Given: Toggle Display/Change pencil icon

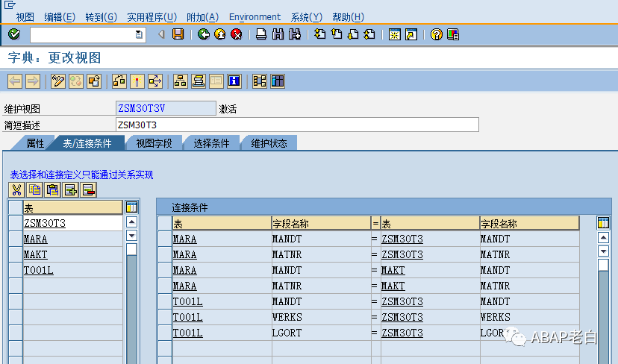Looking at the screenshot, I should (58, 81).
